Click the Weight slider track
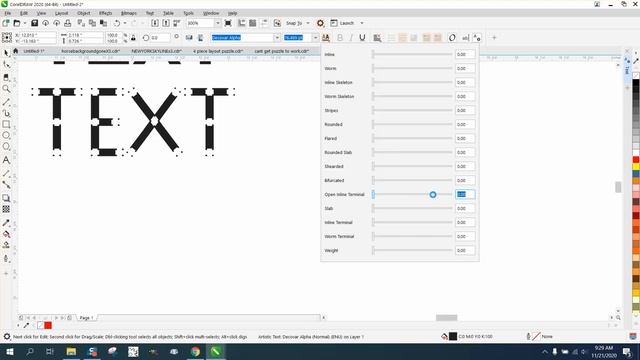This screenshot has width=640, height=360. tap(413, 251)
